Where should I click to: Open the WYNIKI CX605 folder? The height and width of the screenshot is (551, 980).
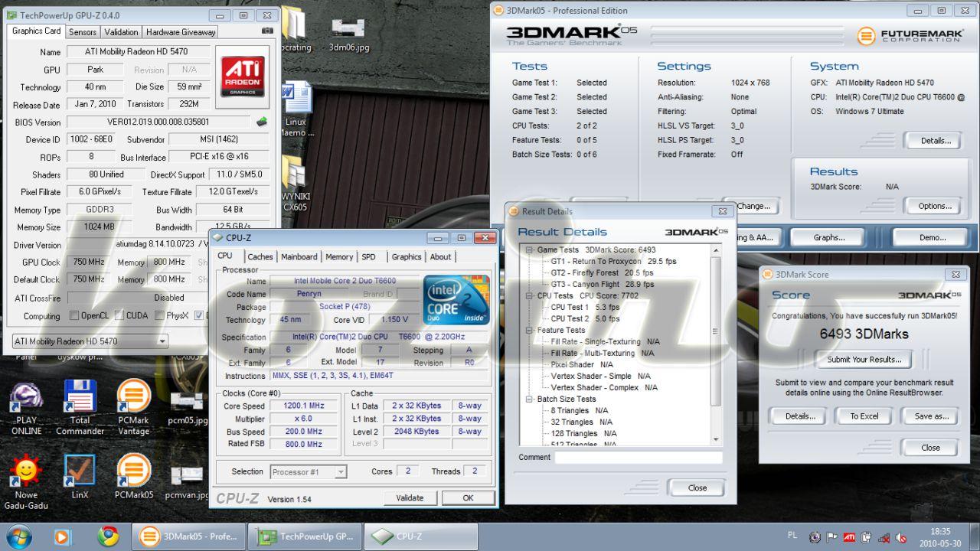pos(296,181)
